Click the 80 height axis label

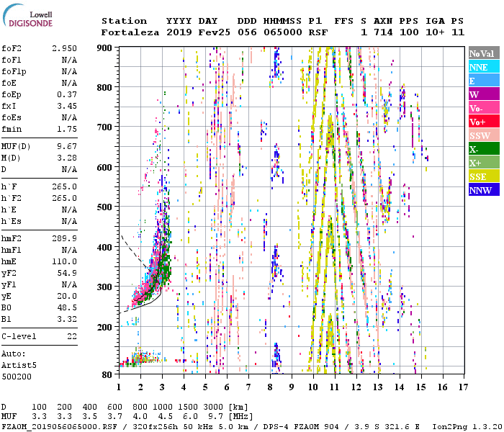click(107, 375)
